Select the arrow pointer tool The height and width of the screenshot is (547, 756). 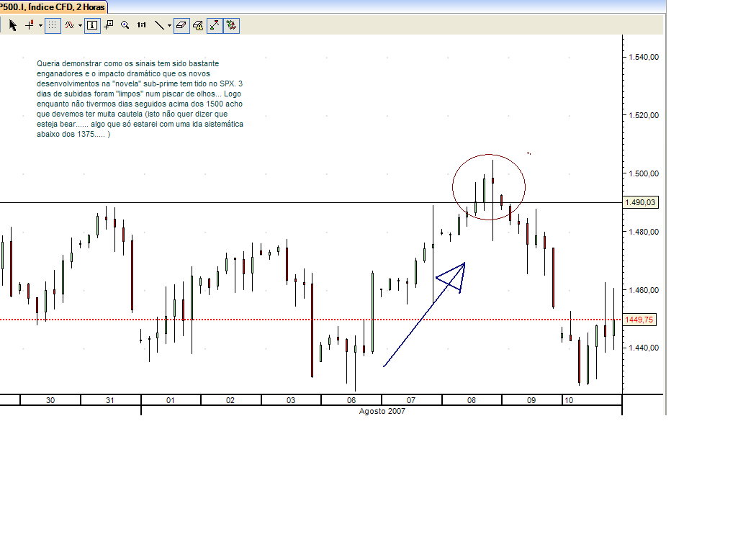coord(12,24)
